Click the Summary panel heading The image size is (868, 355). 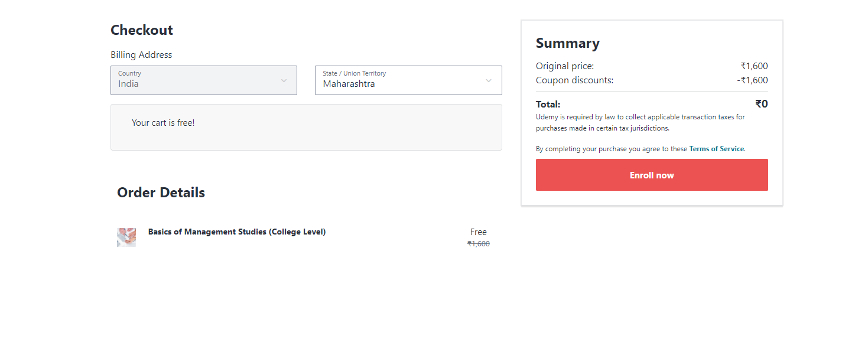[567, 43]
